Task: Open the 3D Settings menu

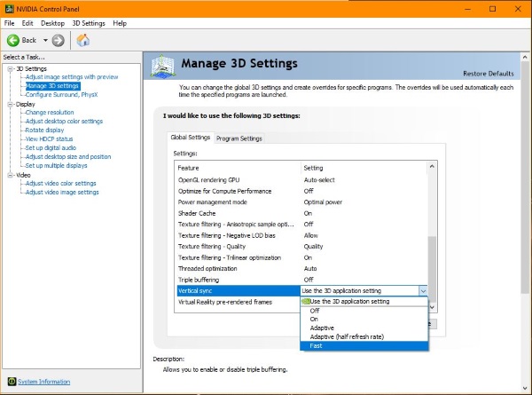Action: (89, 23)
